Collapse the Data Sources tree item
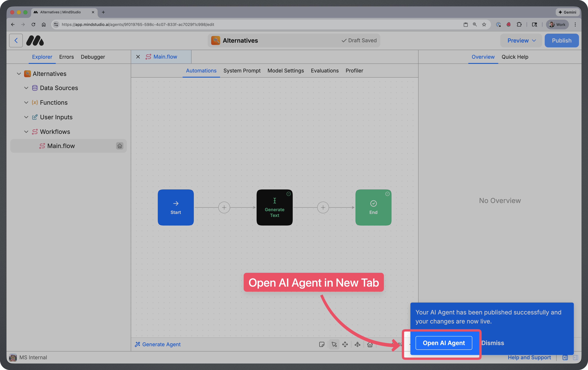 (26, 88)
